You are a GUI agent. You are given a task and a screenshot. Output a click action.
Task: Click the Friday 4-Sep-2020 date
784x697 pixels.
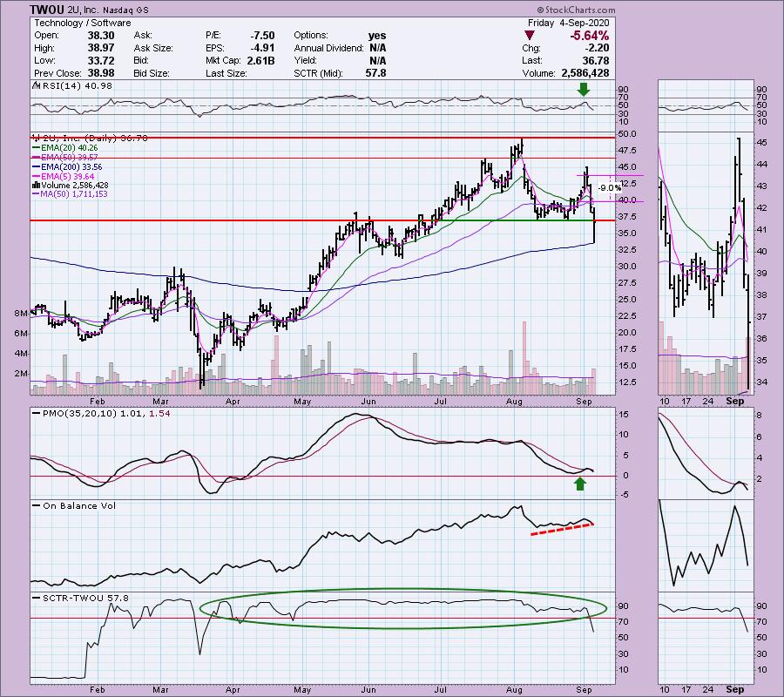click(x=568, y=23)
